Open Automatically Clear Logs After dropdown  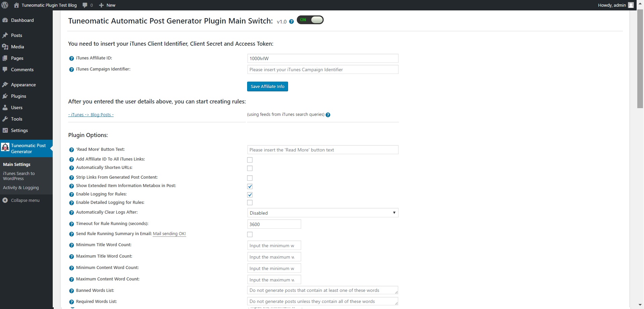click(x=322, y=213)
